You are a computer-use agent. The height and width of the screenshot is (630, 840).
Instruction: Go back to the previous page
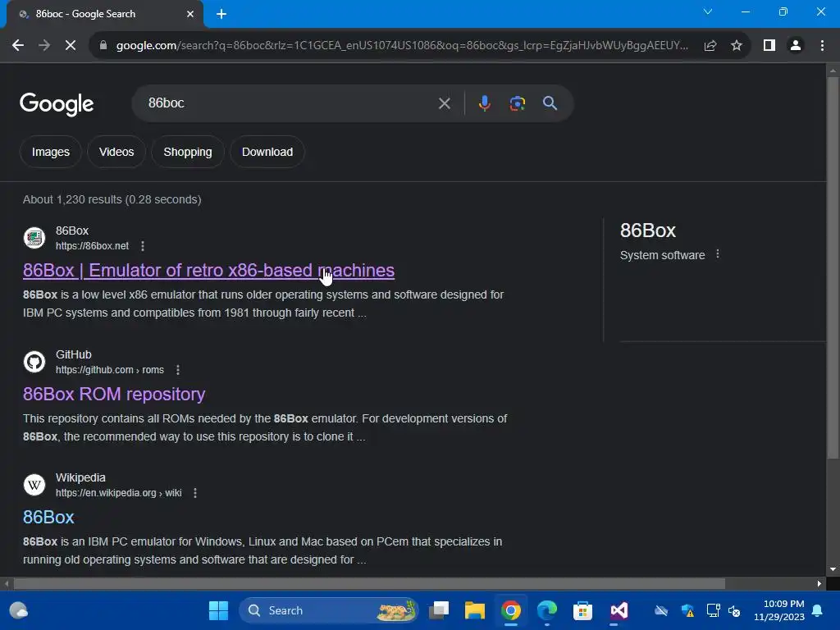[x=18, y=46]
